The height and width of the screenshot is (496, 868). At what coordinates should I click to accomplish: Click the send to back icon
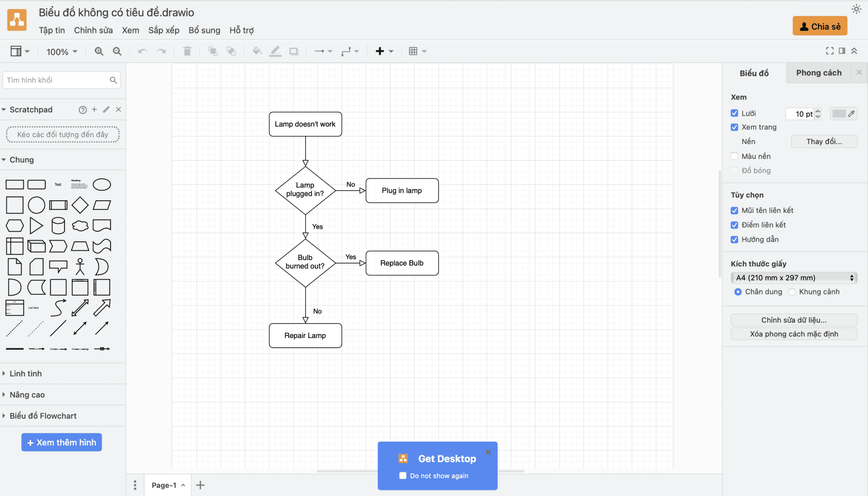pos(231,51)
